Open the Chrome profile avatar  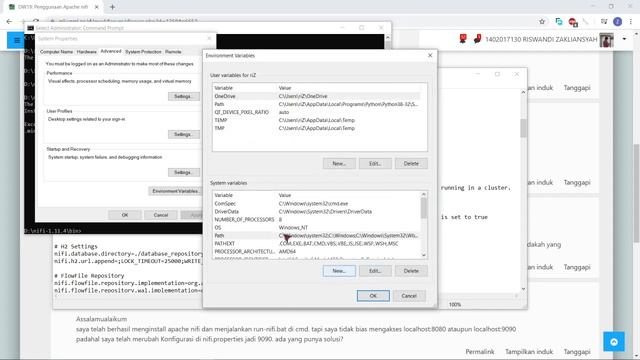click(618, 22)
